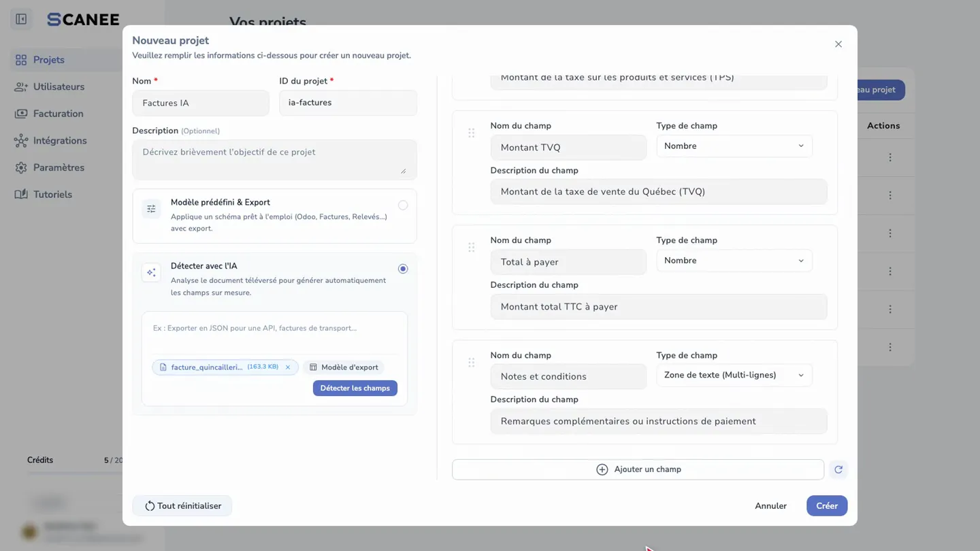The width and height of the screenshot is (980, 551).
Task: Edit description Montant total TTC à payer
Action: [659, 307]
